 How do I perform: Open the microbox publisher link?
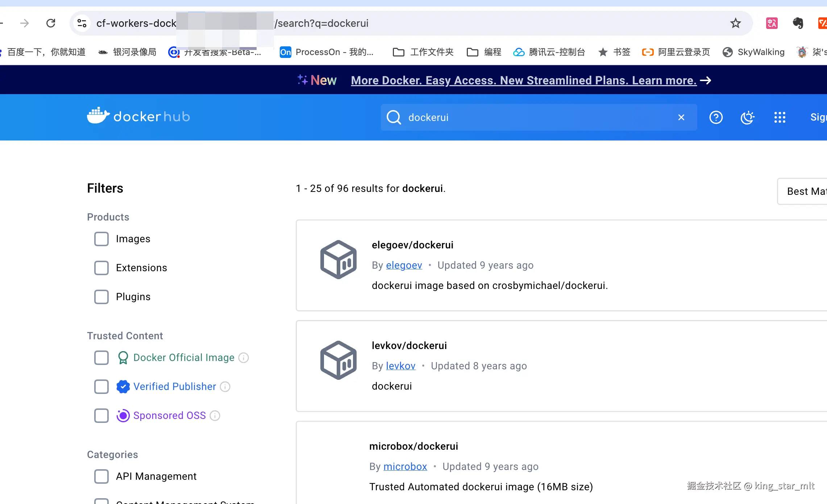(405, 467)
